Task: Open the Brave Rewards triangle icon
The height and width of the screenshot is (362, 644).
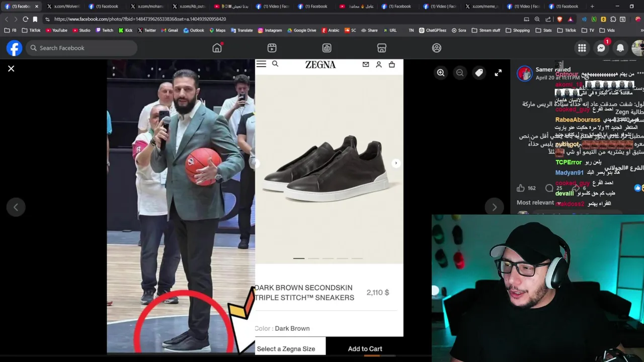Action: click(570, 19)
